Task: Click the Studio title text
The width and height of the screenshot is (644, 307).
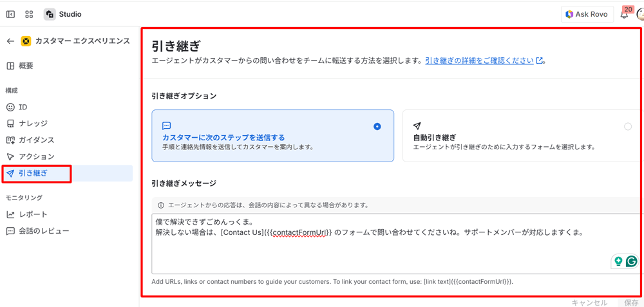Action: [x=70, y=14]
